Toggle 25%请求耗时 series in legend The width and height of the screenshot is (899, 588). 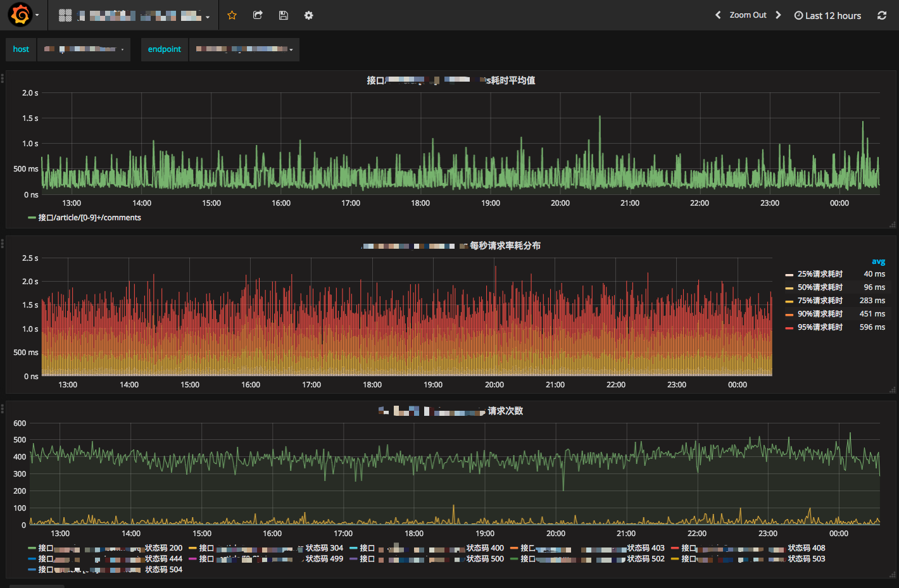click(x=820, y=274)
